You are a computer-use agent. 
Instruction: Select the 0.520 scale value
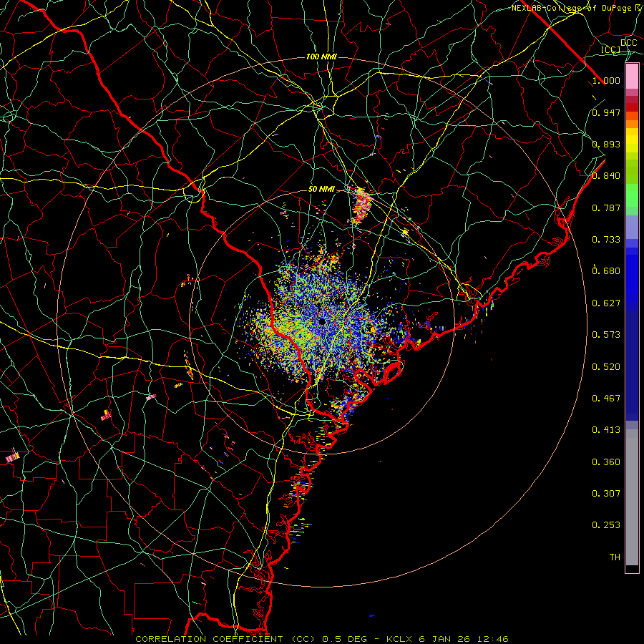click(x=606, y=367)
